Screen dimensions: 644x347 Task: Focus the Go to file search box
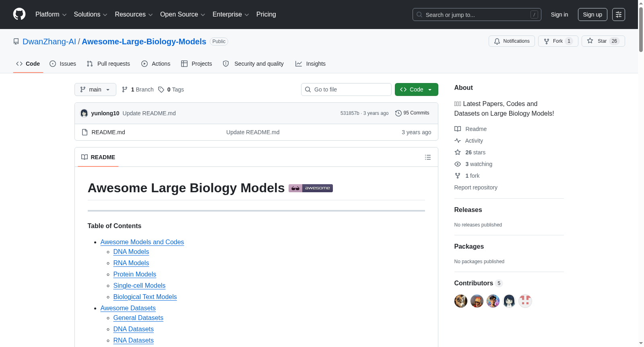click(346, 89)
